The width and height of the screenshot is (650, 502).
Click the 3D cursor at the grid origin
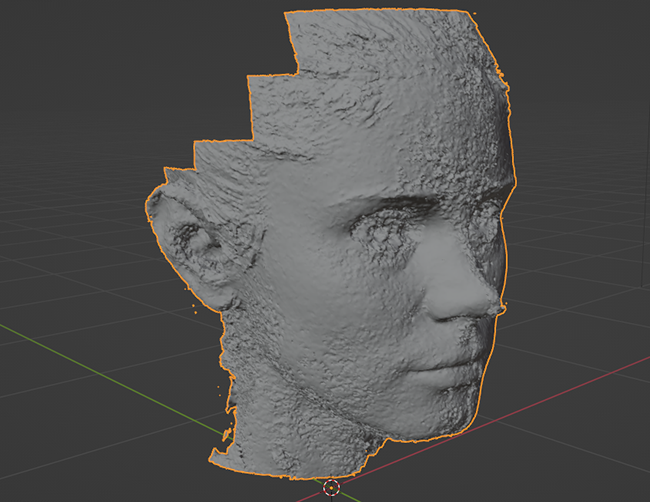click(x=332, y=487)
